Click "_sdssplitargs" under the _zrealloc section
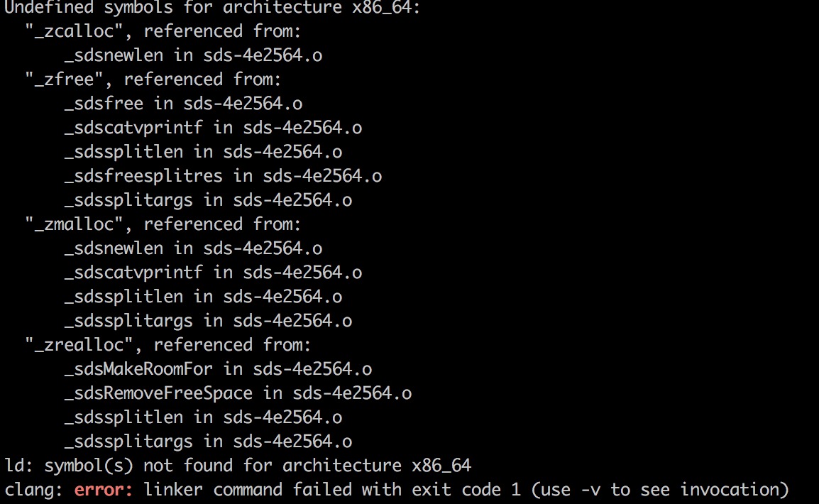The width and height of the screenshot is (819, 504). pos(128,442)
